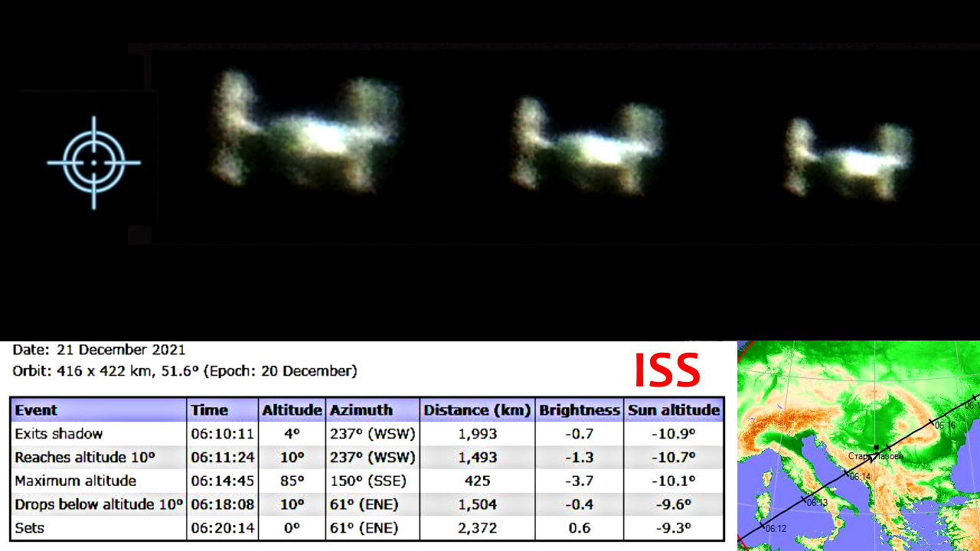
Task: Click the black observer location square on map
Action: coord(876,447)
